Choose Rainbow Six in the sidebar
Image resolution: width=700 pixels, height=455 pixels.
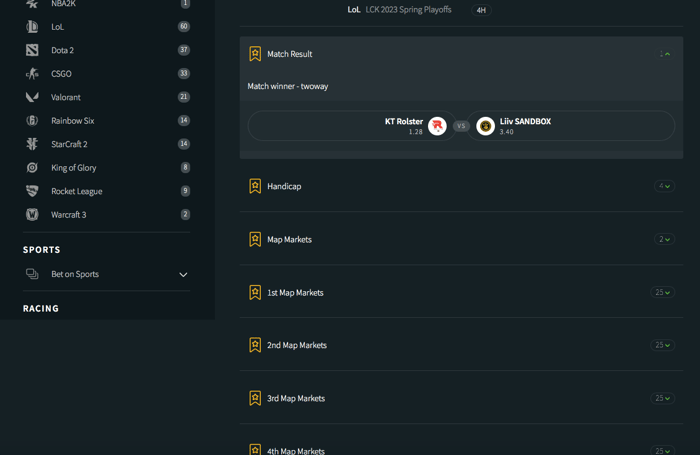73,121
